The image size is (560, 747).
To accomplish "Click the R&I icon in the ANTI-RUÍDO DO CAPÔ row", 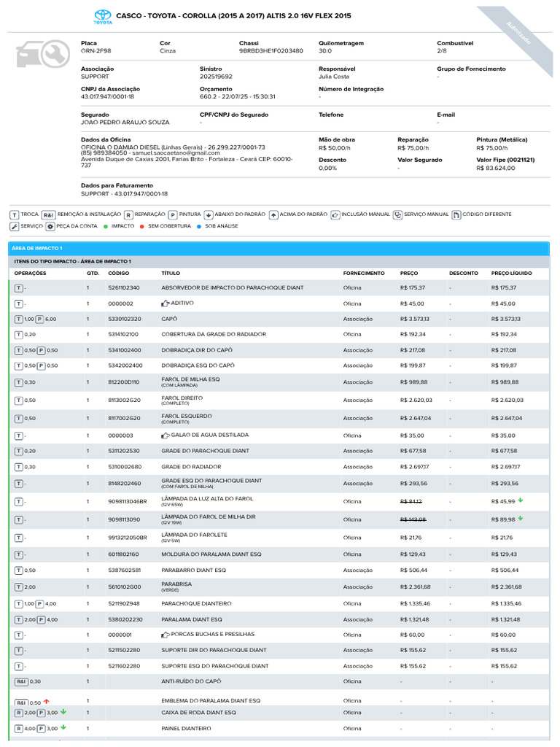I will click(x=21, y=682).
